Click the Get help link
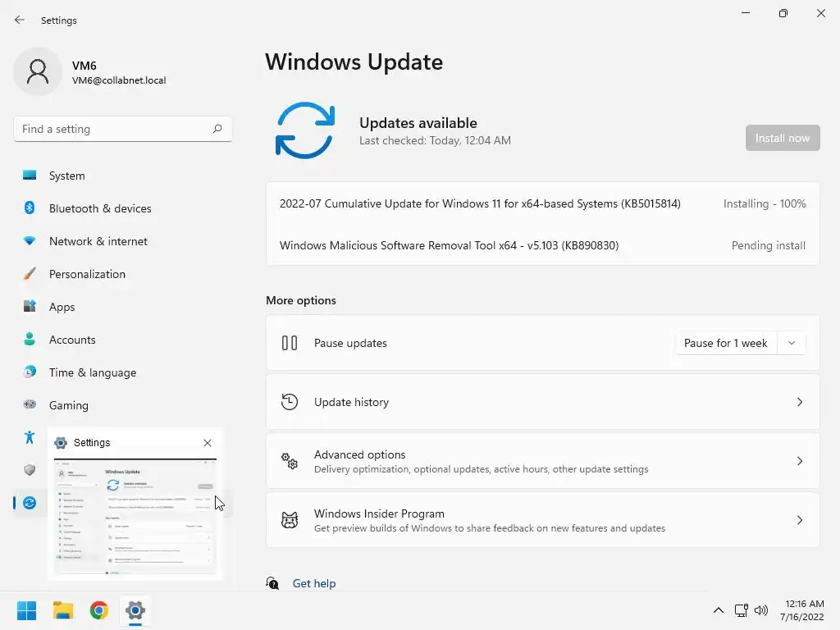Viewport: 840px width, 630px height. (x=314, y=583)
